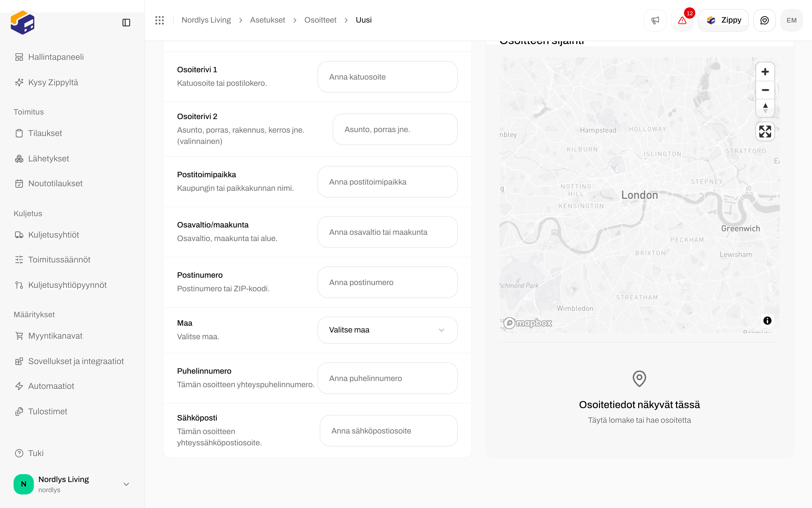Screen dimensions: 812x508
Task: Open Noutotilaukset page
Action: [72, 183]
